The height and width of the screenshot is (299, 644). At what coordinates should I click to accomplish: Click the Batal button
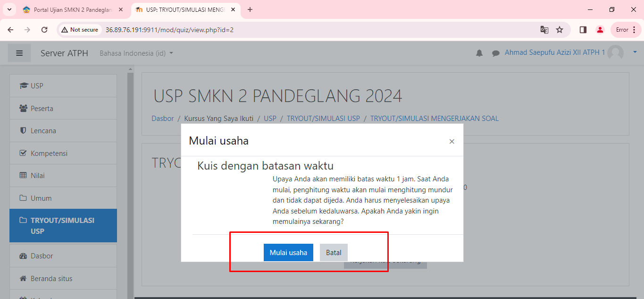(334, 253)
